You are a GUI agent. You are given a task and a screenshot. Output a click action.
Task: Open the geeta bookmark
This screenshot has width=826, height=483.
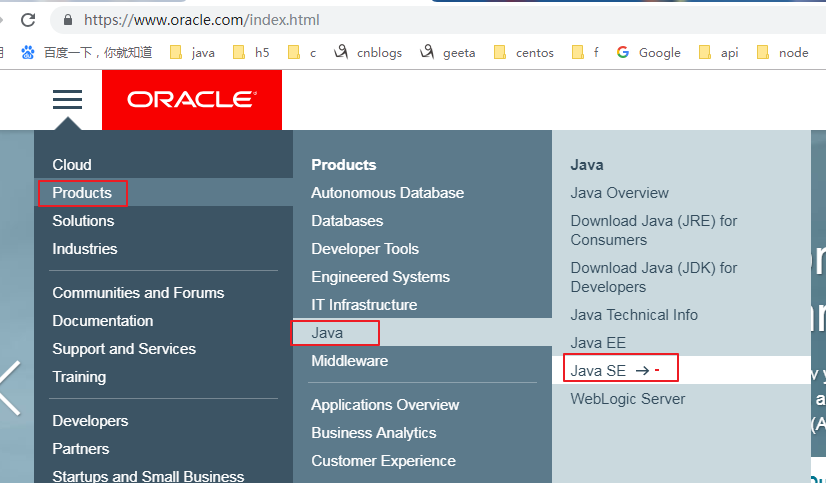click(448, 52)
